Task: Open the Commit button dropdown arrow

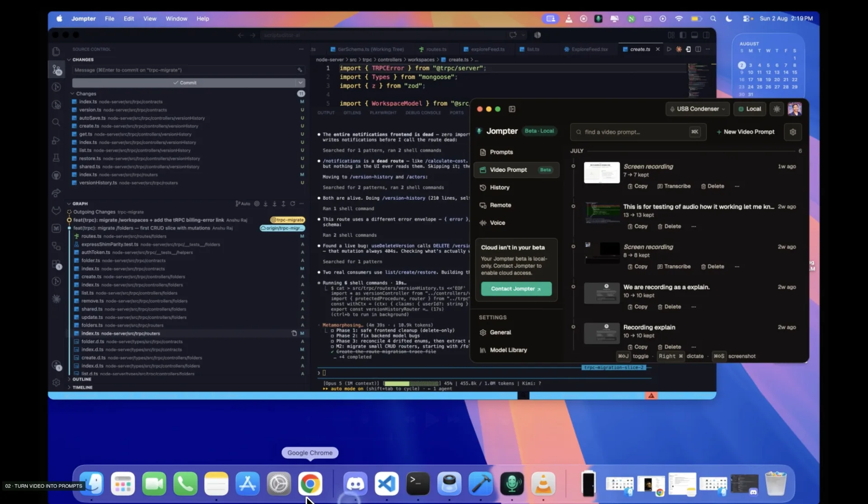Action: coord(300,83)
